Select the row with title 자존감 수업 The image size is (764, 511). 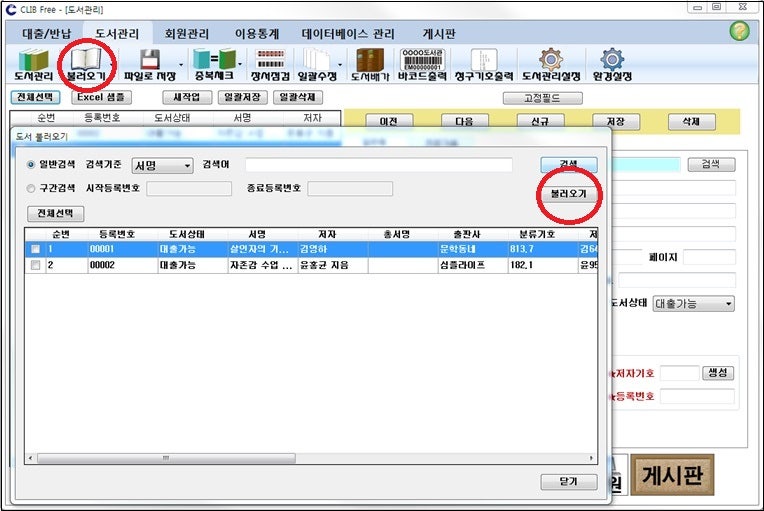click(311, 265)
